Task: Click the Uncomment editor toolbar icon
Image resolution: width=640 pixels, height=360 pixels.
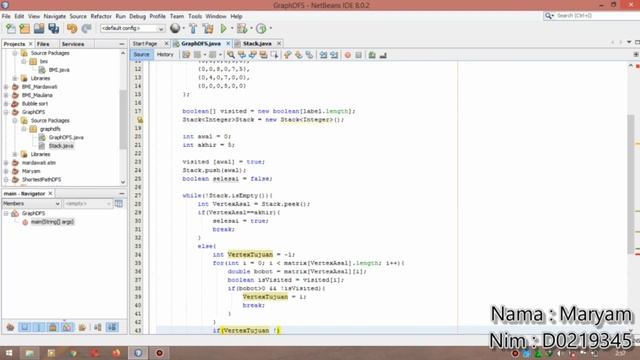Action: [x=383, y=55]
